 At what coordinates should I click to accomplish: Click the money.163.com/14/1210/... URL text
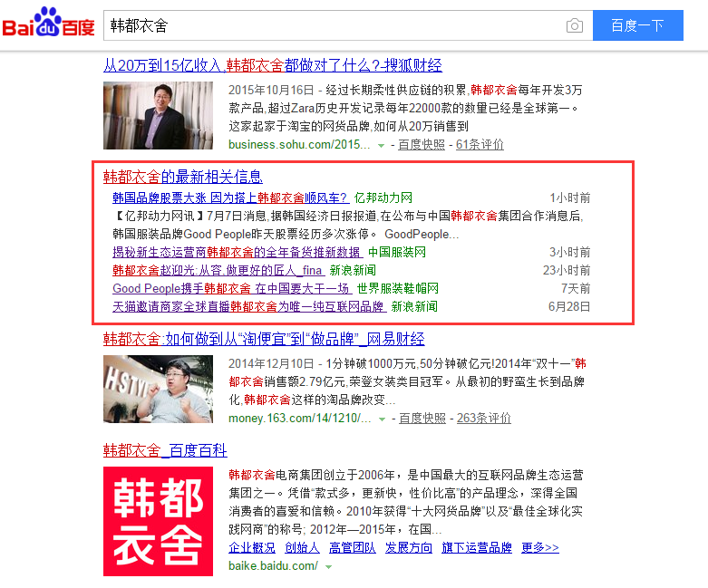tap(300, 418)
